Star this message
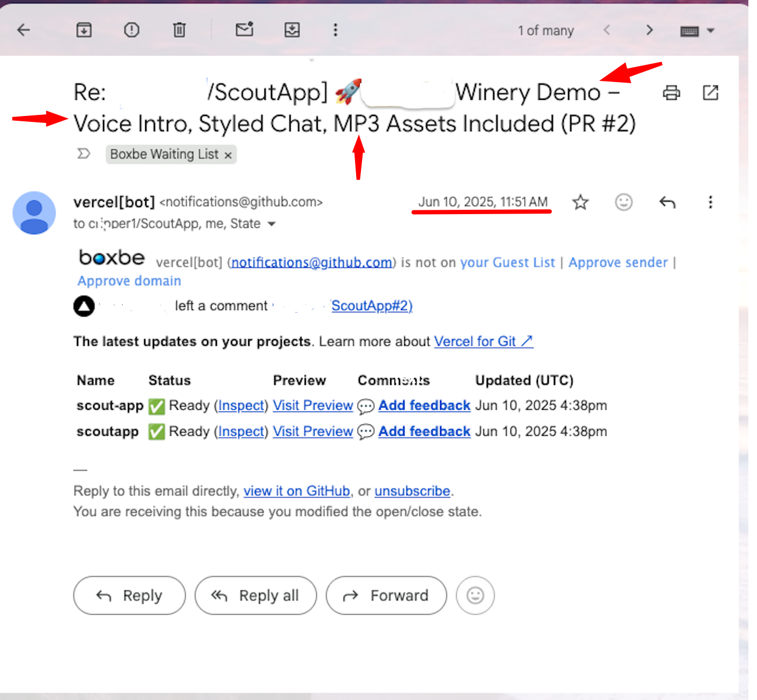This screenshot has width=757, height=700. click(581, 202)
